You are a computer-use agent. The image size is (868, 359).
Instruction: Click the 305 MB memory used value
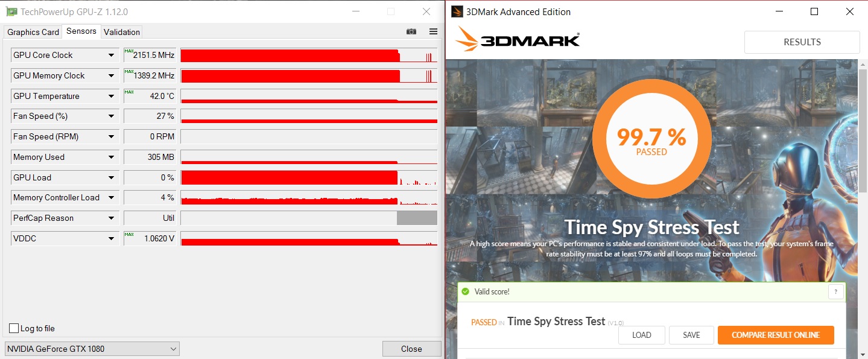coord(150,157)
